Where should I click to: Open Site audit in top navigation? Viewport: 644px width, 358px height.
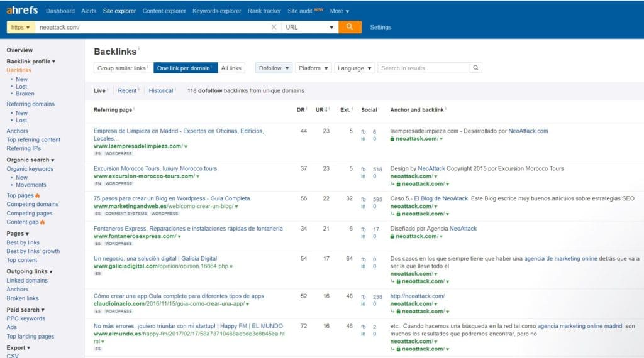(300, 11)
